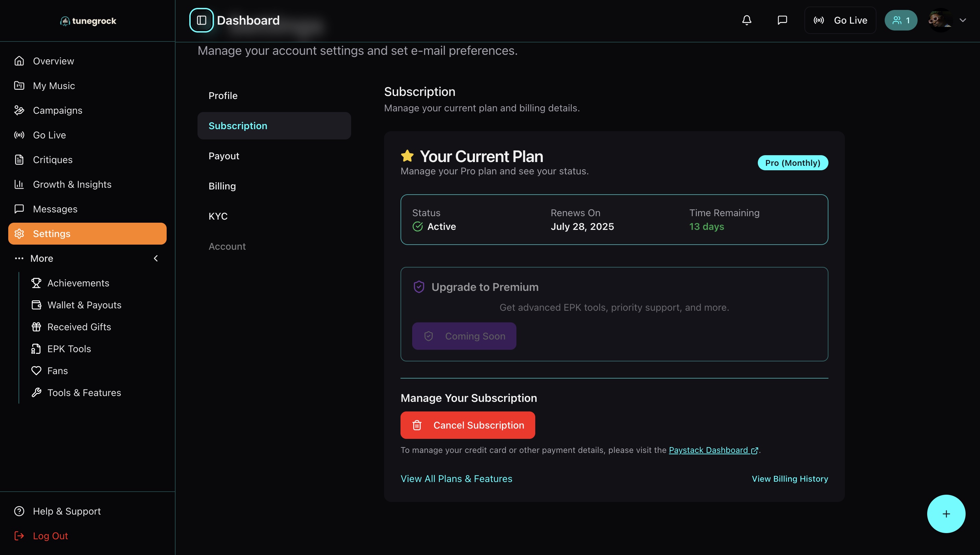Click the floating plus action button
This screenshot has height=555, width=980.
pyautogui.click(x=946, y=514)
